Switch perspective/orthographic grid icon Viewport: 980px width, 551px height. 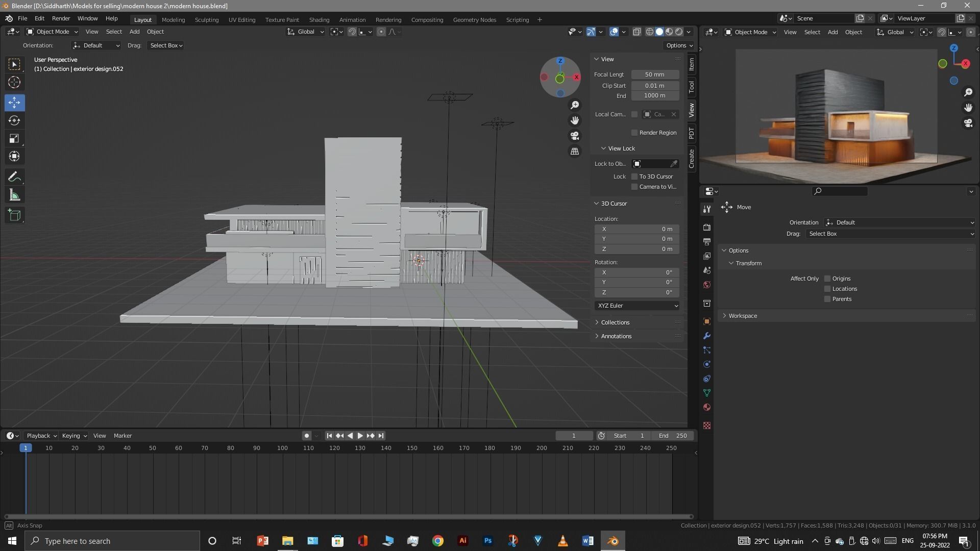pyautogui.click(x=575, y=152)
